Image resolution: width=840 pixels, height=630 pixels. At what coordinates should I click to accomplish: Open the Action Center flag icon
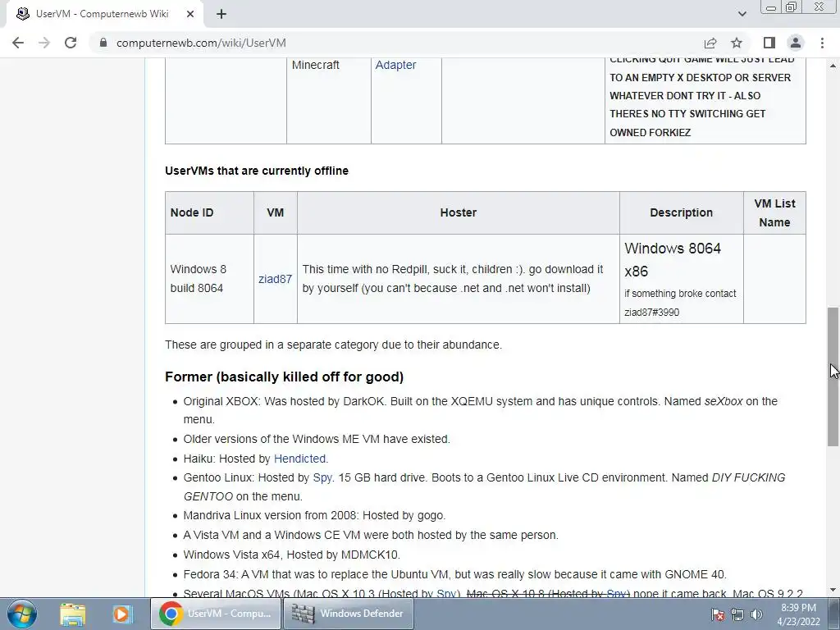717,614
